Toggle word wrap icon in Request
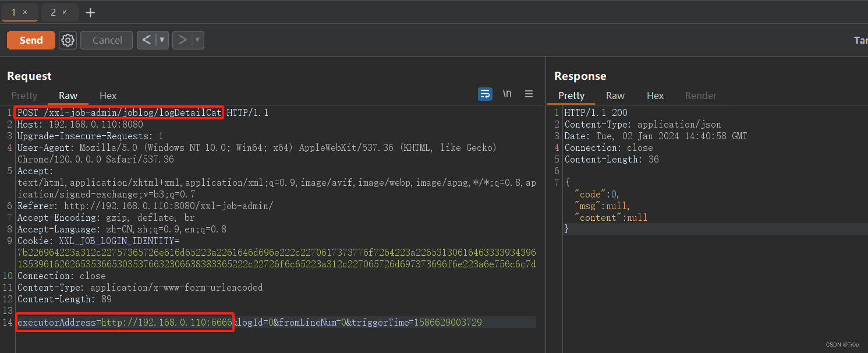This screenshot has width=868, height=353. click(x=485, y=94)
